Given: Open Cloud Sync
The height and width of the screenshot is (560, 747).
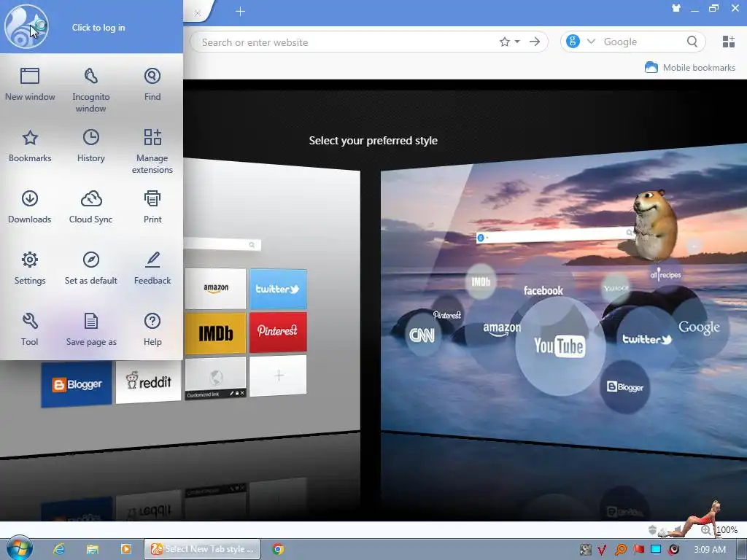Looking at the screenshot, I should tap(90, 207).
